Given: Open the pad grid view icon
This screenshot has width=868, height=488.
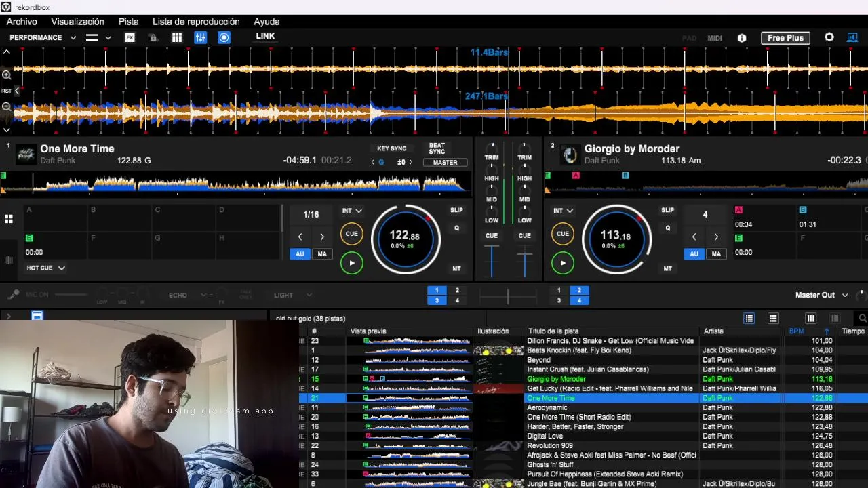Looking at the screenshot, I should pyautogui.click(x=9, y=219).
